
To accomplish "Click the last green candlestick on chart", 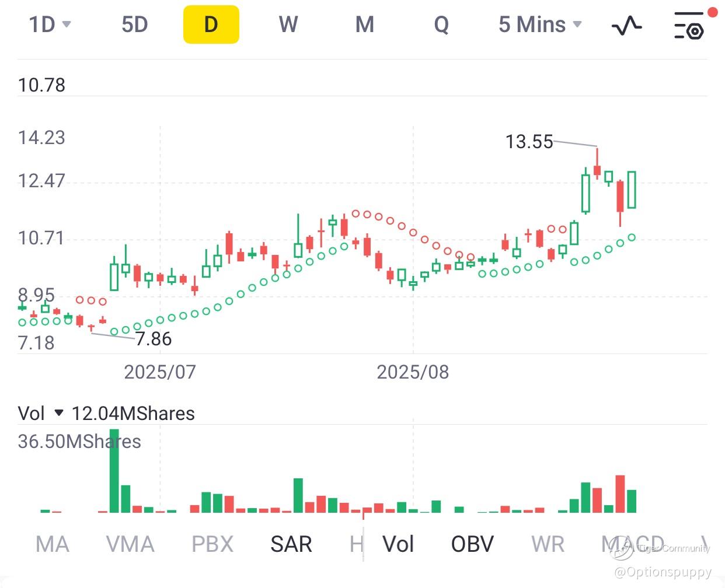I will 632,190.
